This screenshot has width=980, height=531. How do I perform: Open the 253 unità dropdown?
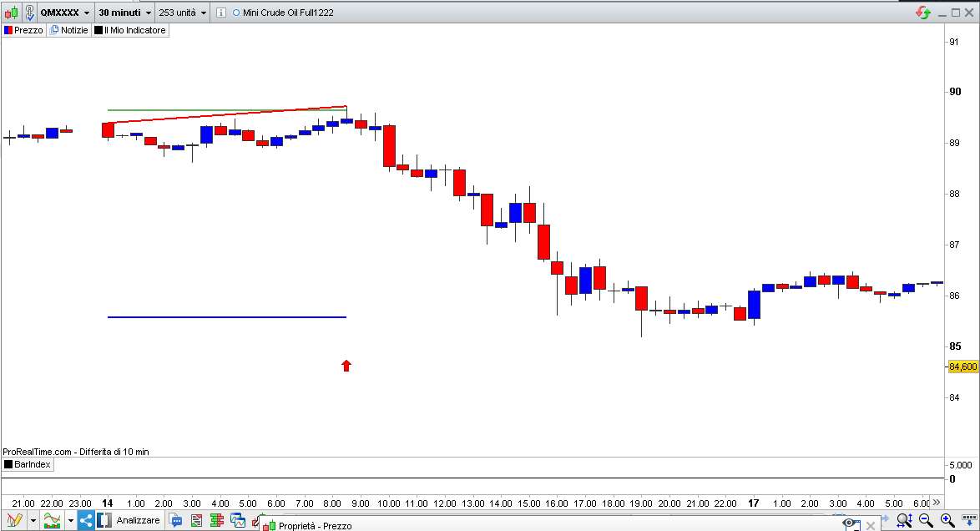183,13
